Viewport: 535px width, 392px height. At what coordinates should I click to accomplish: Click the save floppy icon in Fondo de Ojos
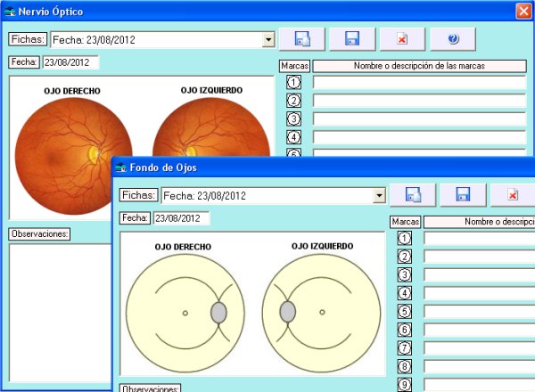(463, 195)
